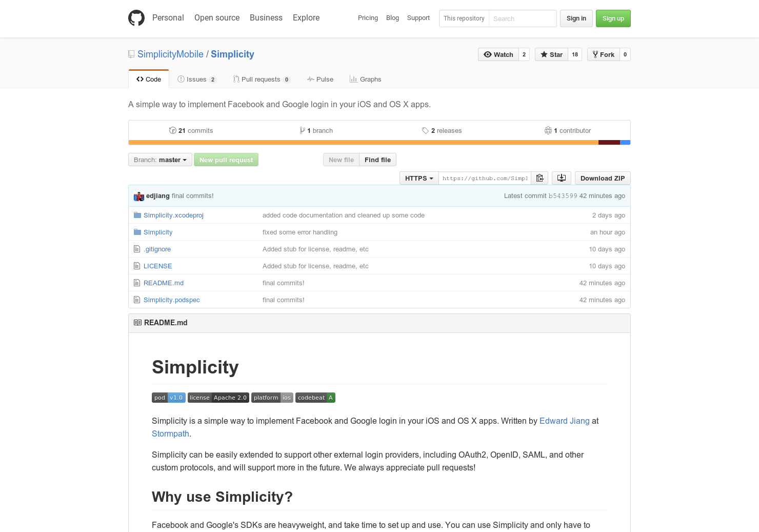759x532 pixels.
Task: Click the orange language statistics bar
Action: [359, 142]
